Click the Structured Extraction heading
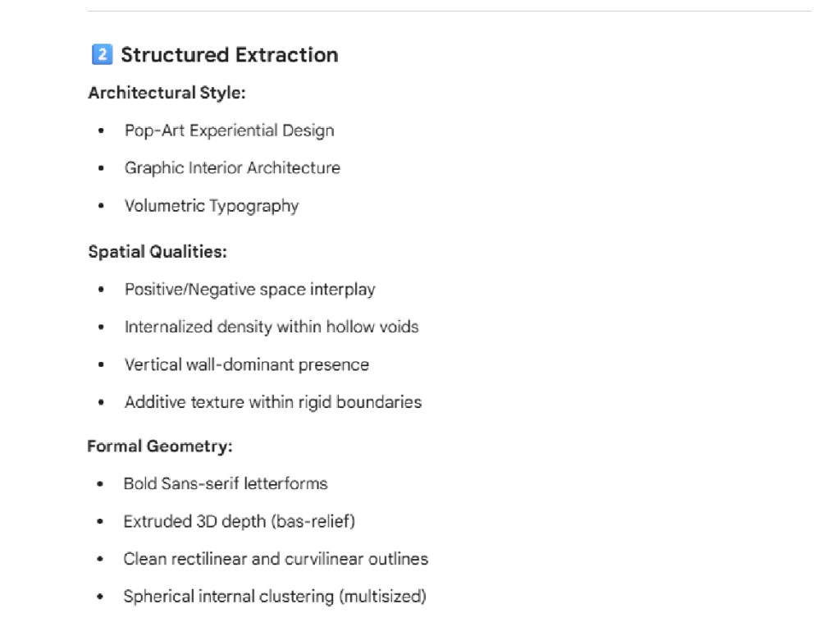This screenshot has height=618, width=840. 229,55
